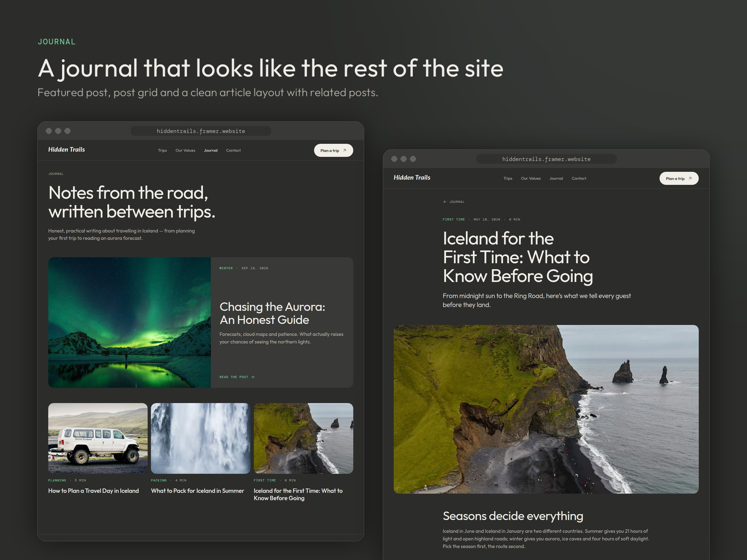The image size is (747, 560).
Task: Click the Packing category tag
Action: 159,480
